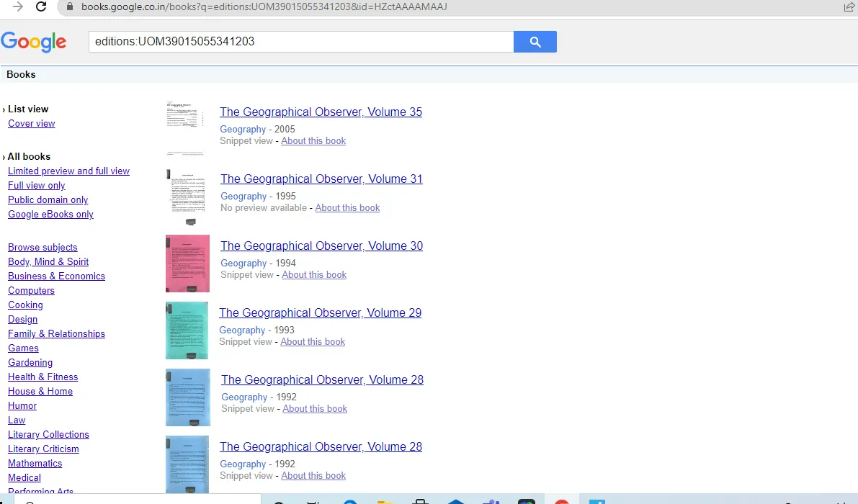
Task: Click inside the editions search field
Action: click(301, 42)
